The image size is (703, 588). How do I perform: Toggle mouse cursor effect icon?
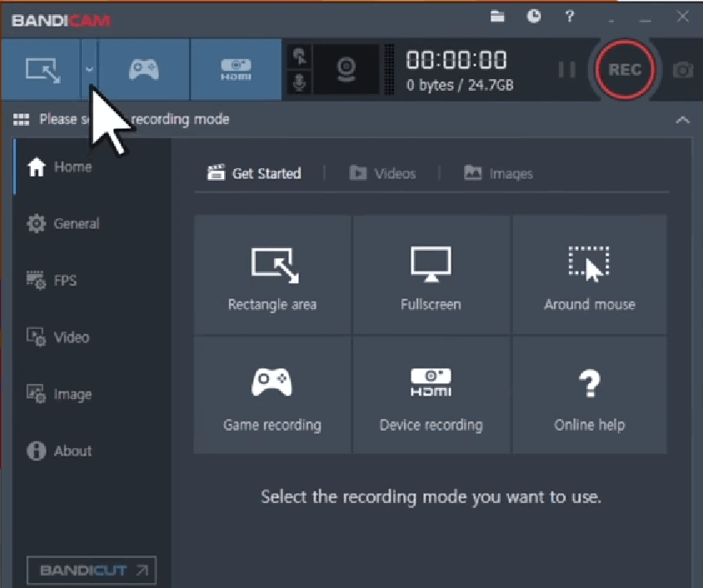(299, 57)
